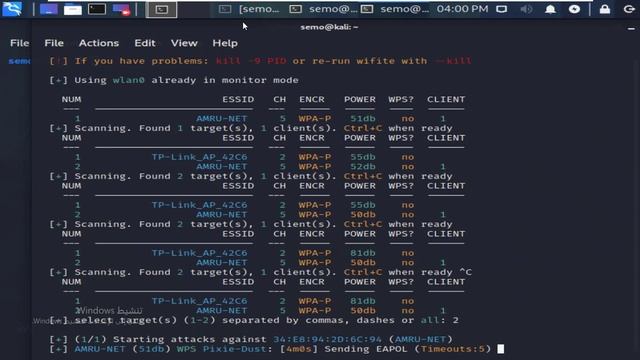
Task: Open the display settings tray icon
Action: [x=502, y=9]
